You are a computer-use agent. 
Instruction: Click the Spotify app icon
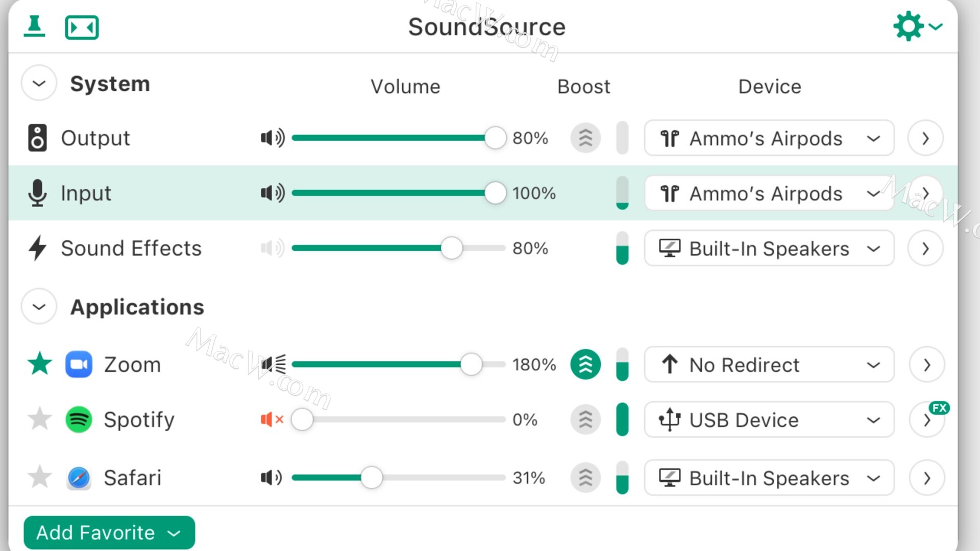tap(79, 419)
